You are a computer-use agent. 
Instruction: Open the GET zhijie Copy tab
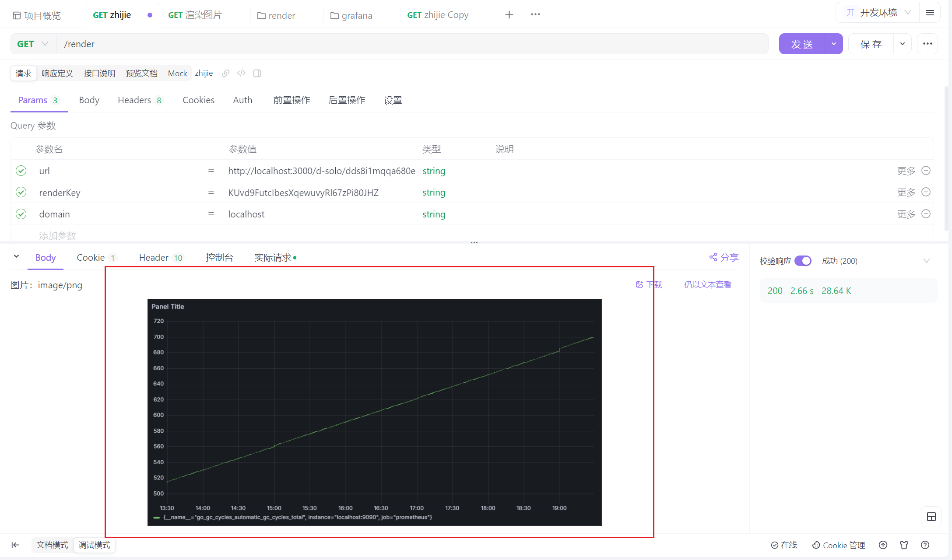click(438, 15)
